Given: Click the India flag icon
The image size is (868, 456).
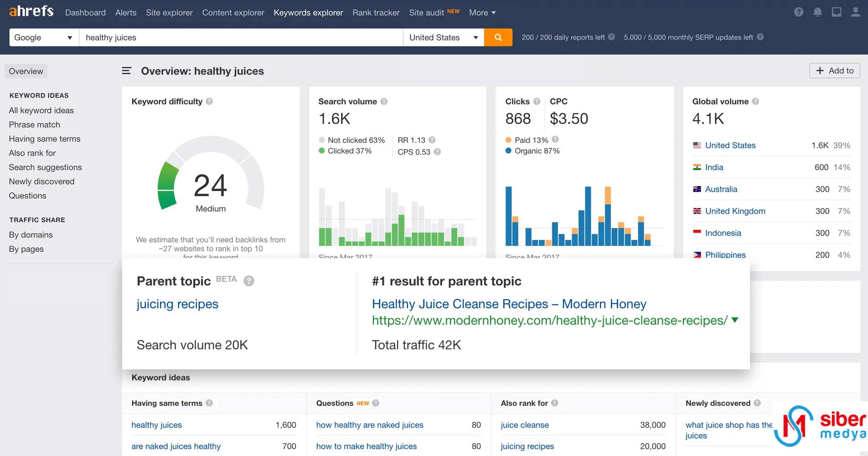Looking at the screenshot, I should click(x=697, y=167).
